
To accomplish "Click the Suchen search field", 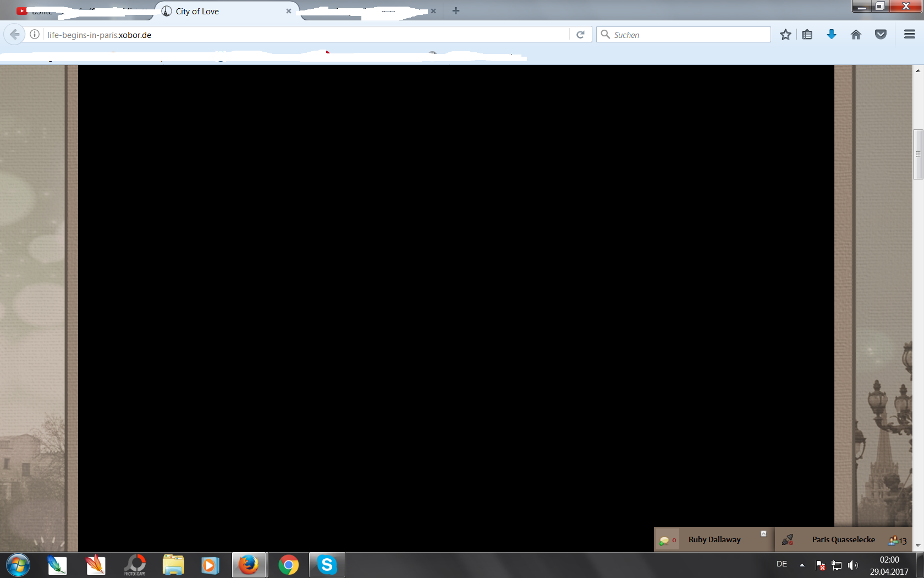I will click(687, 35).
